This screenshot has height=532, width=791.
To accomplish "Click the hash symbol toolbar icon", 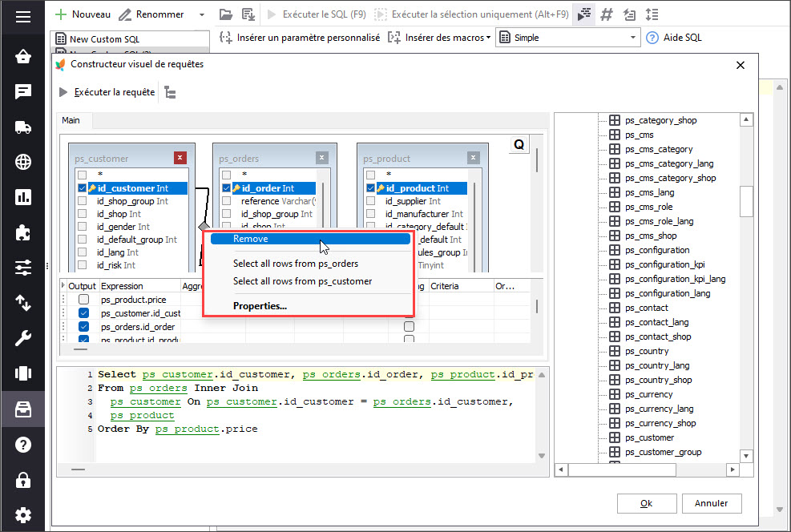I will 607,14.
